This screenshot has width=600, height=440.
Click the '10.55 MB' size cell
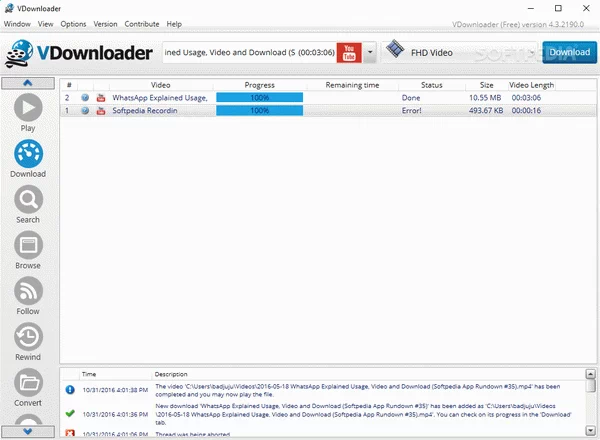[x=485, y=98]
